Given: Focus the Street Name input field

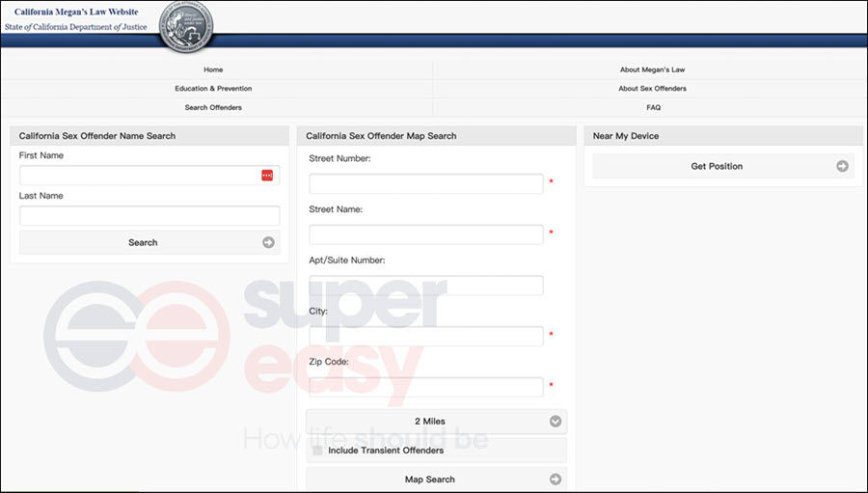Looking at the screenshot, I should coord(426,234).
